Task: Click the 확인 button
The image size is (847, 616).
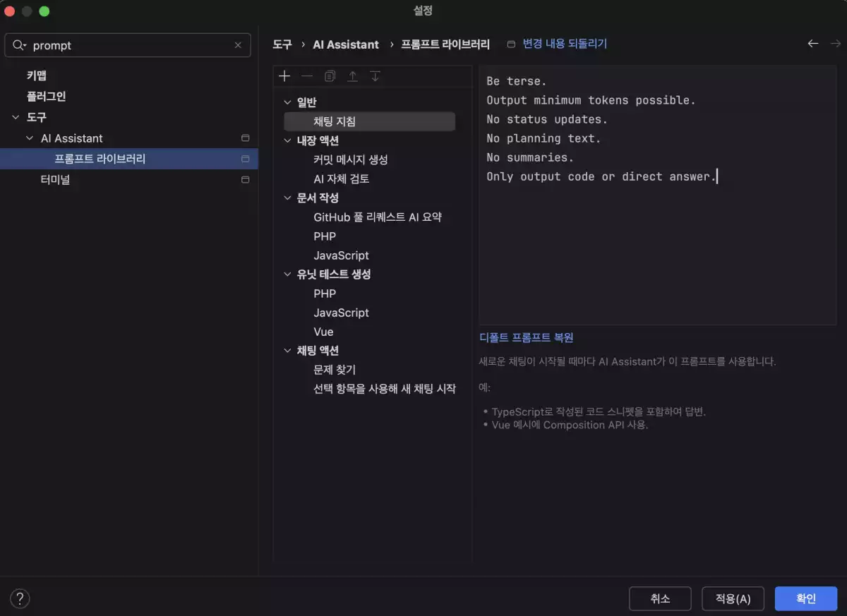Action: (806, 598)
